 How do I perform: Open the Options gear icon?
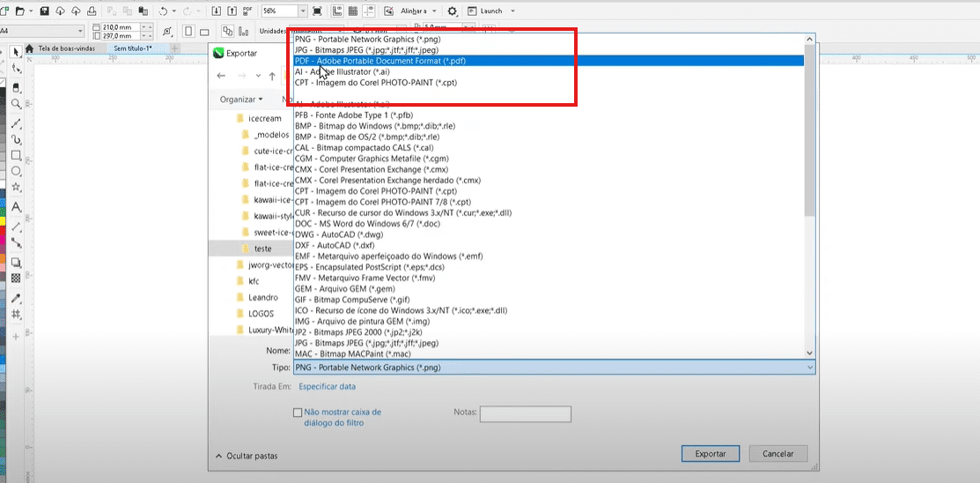(453, 11)
